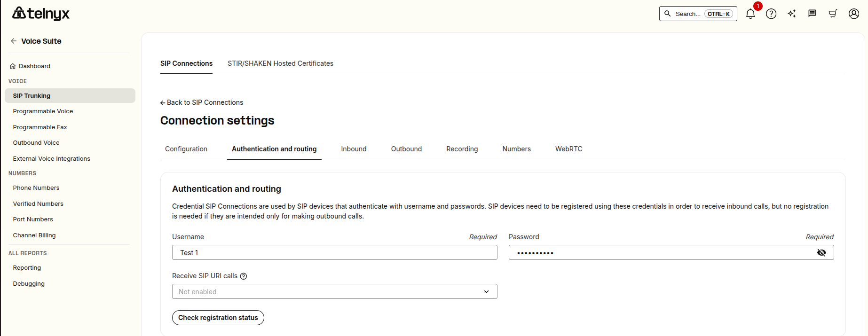The width and height of the screenshot is (868, 336).
Task: Switch to the WebRTC tab
Action: [568, 149]
